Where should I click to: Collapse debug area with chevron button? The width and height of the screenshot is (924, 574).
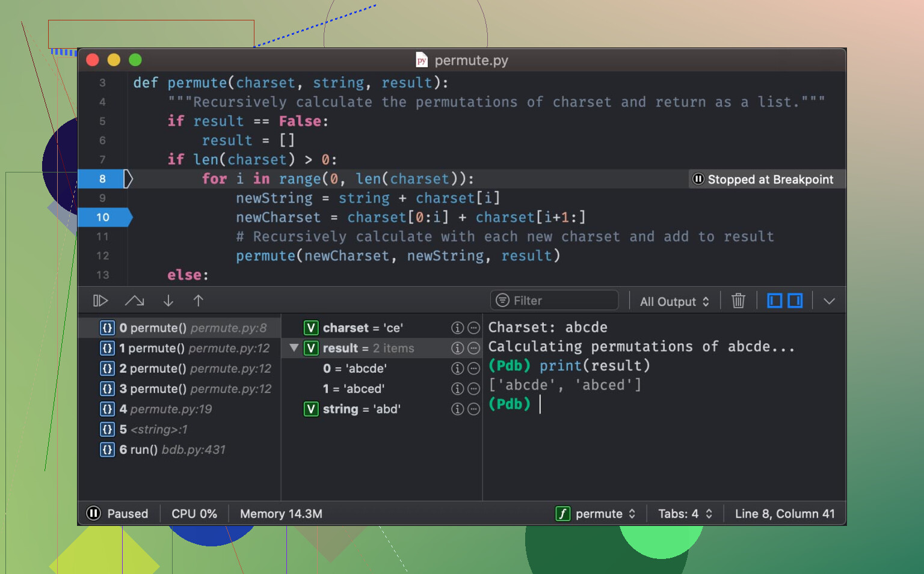(x=829, y=301)
